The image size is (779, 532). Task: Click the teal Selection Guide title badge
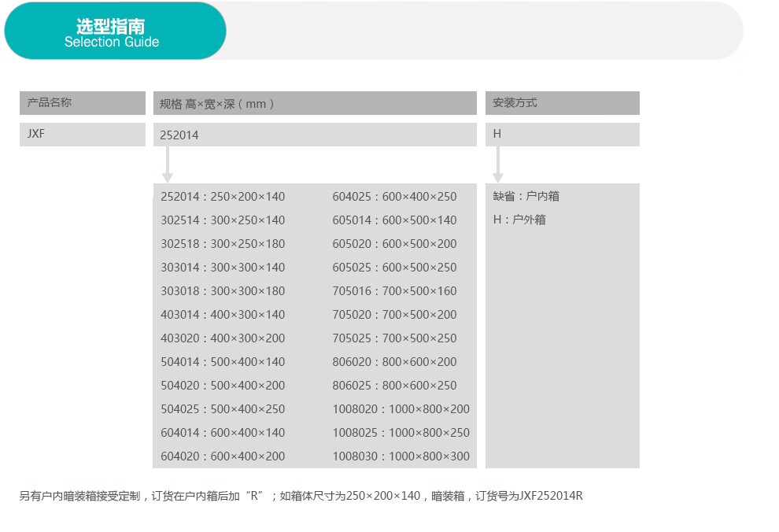[x=115, y=31]
